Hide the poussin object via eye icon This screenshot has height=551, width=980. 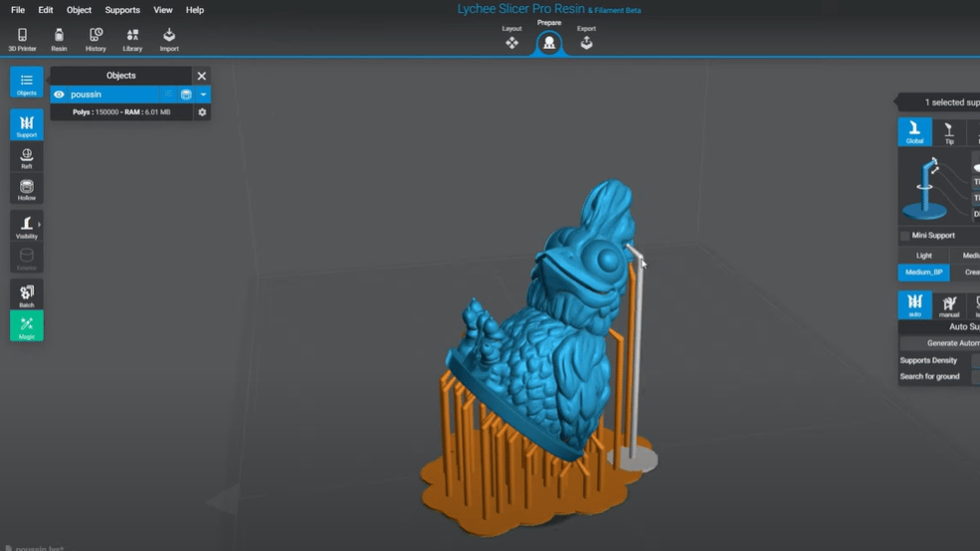pos(60,94)
